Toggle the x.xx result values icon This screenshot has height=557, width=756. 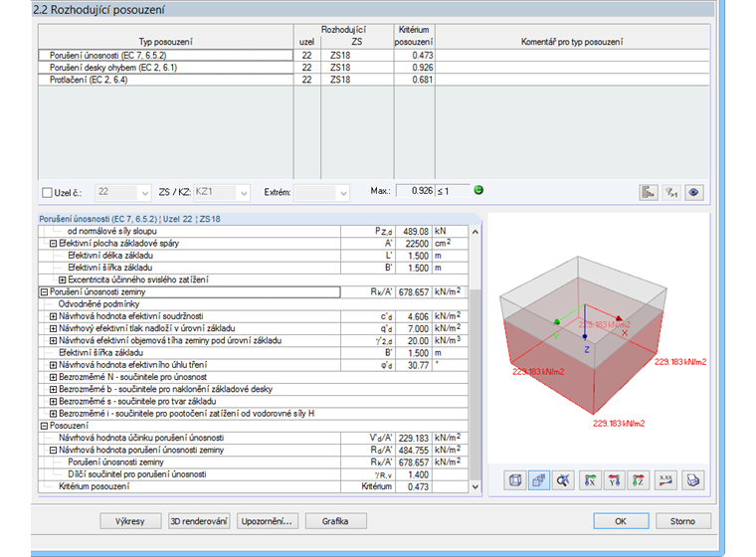click(665, 480)
